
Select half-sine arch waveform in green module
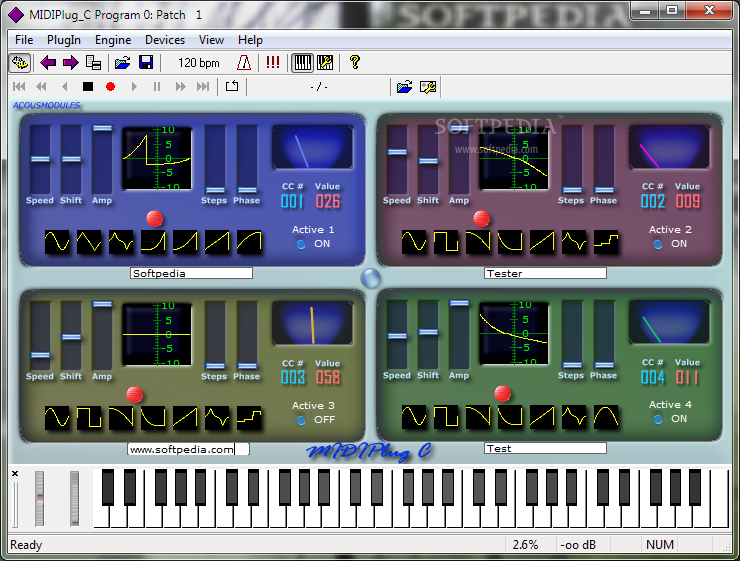point(606,417)
